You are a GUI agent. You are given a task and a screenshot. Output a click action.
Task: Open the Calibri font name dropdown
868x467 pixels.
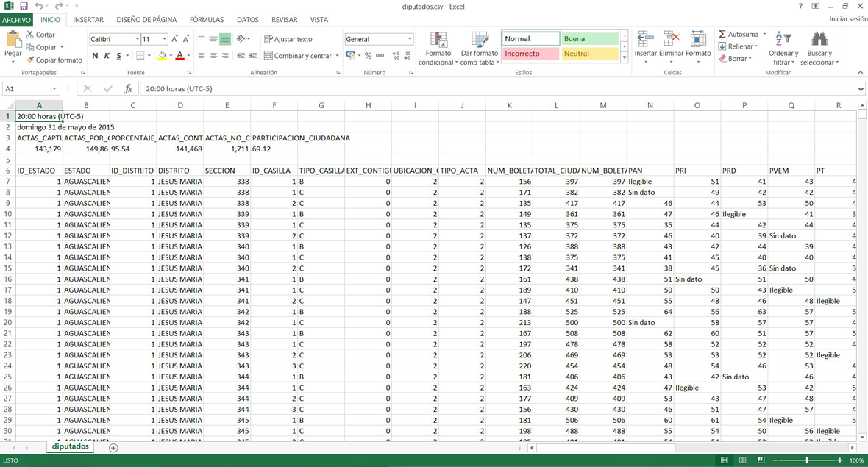click(137, 39)
